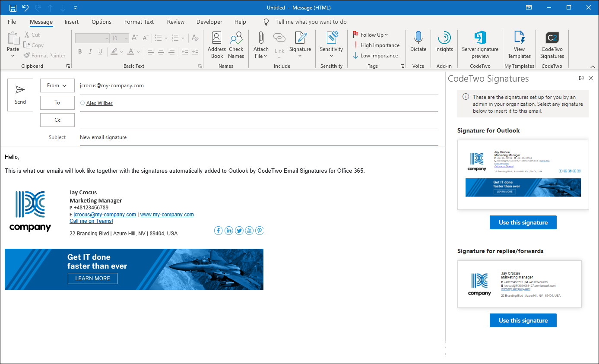Open the Developer tab
Screen dimensions: 599x364
(x=209, y=22)
